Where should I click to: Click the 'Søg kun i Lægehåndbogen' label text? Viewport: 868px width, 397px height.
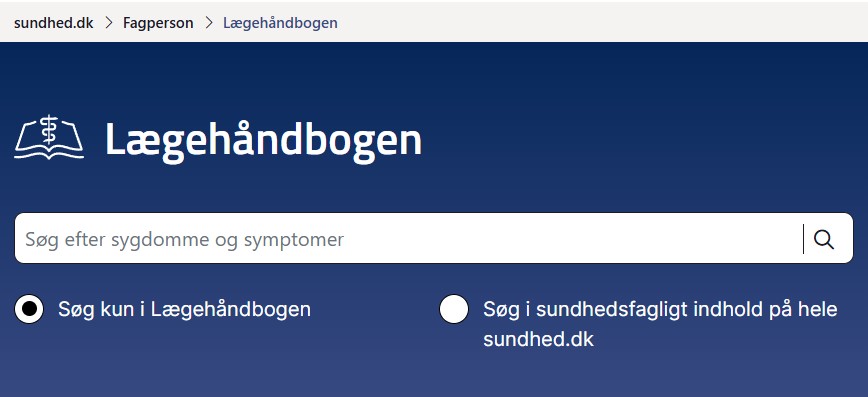coord(184,310)
